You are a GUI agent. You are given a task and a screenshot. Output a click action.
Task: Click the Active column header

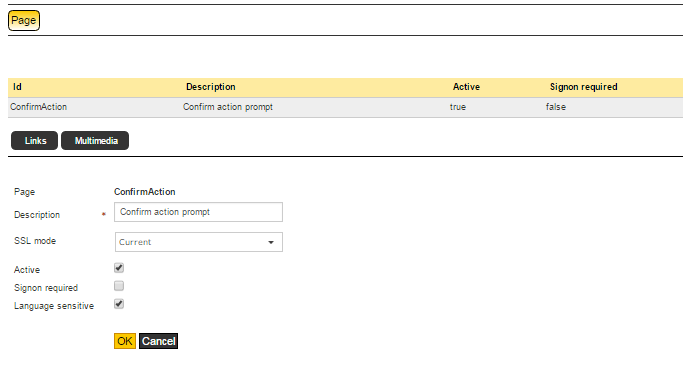point(466,87)
